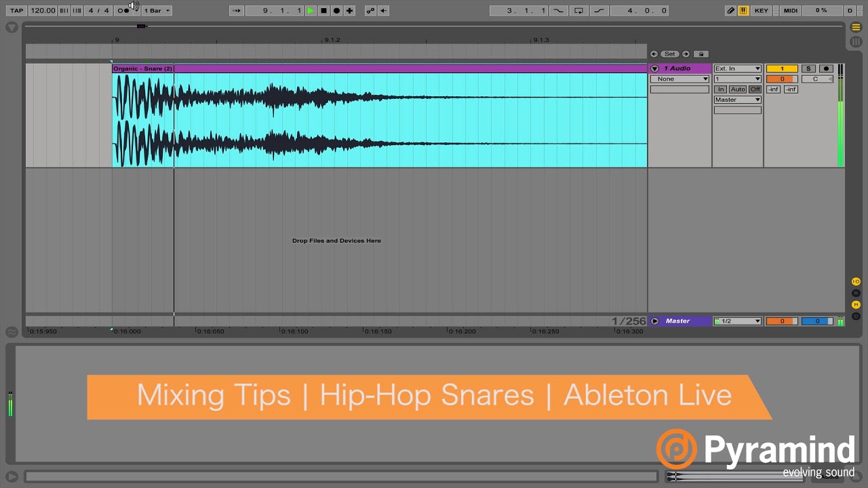Set monitor to Auto
Image resolution: width=868 pixels, height=488 pixels.
pyautogui.click(x=738, y=89)
